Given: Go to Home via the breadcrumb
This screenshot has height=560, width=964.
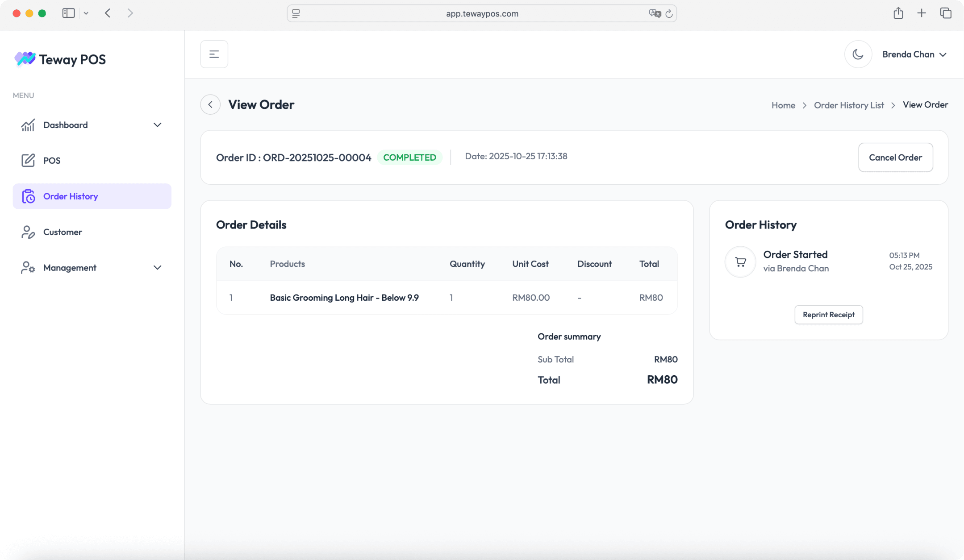Looking at the screenshot, I should (x=783, y=105).
